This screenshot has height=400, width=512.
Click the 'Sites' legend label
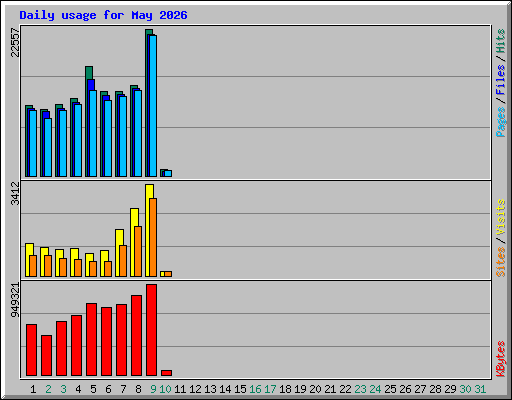pos(500,262)
